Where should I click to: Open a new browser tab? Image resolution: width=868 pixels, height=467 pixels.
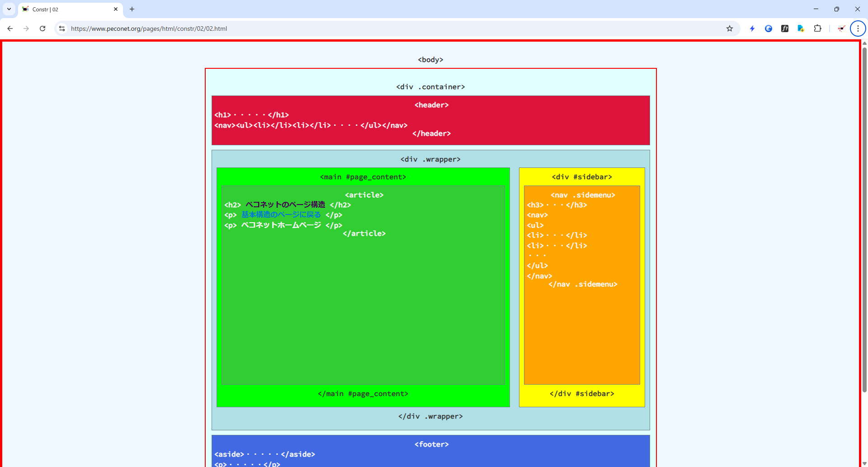132,9
